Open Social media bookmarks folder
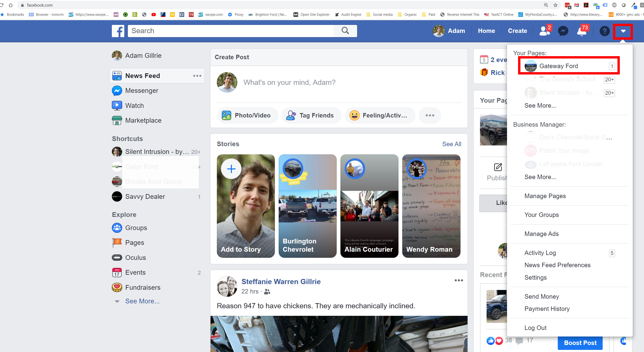 379,15
